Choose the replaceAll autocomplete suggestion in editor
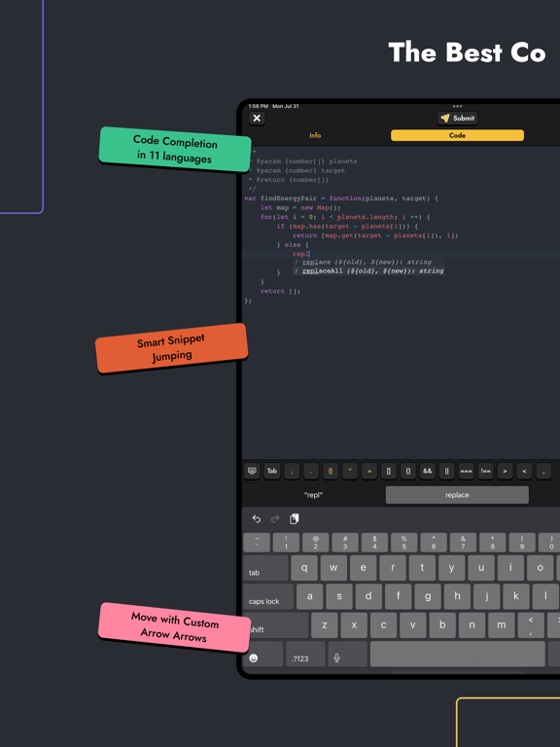The width and height of the screenshot is (560, 747). (x=368, y=271)
